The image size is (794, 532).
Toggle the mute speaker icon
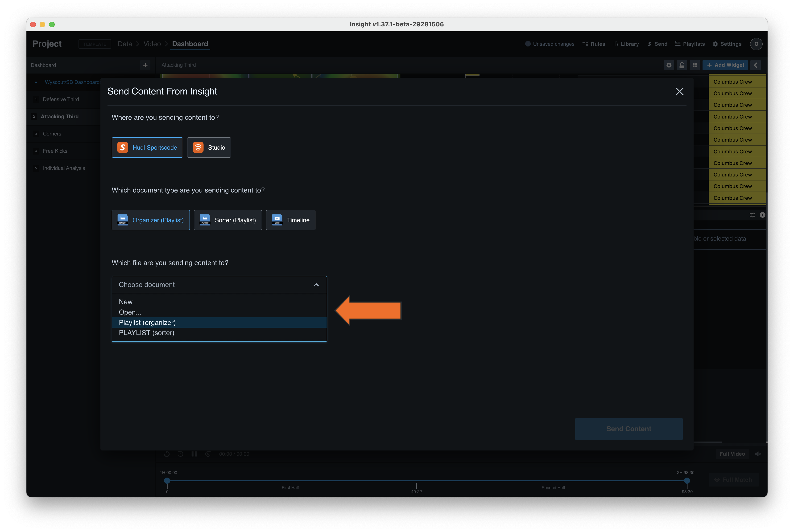click(758, 454)
